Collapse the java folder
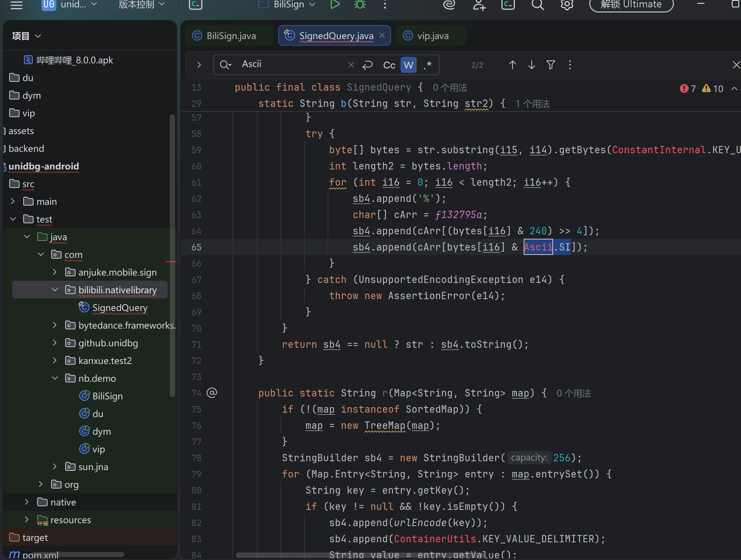This screenshot has width=741, height=560. tap(27, 237)
